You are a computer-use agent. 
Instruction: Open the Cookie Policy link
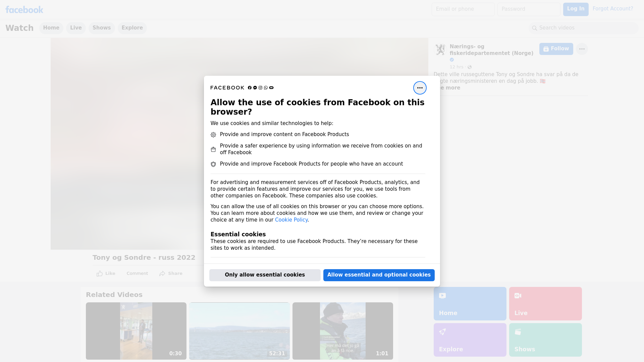pyautogui.click(x=291, y=220)
